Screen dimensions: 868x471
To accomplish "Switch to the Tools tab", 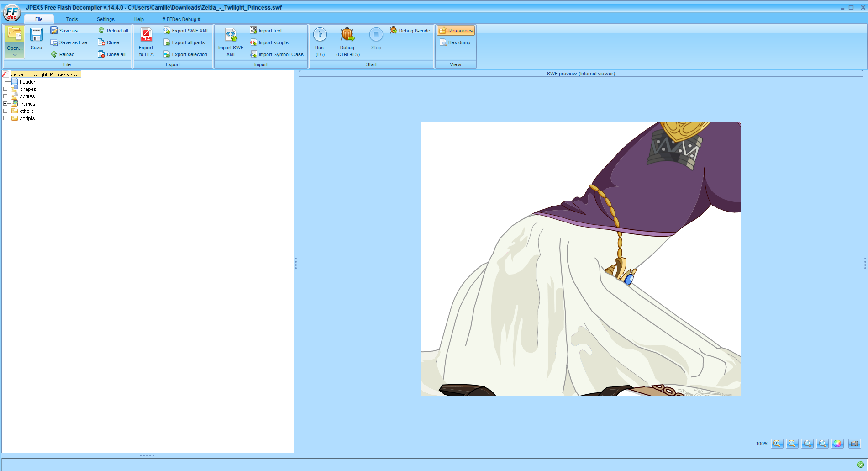I will 71,19.
